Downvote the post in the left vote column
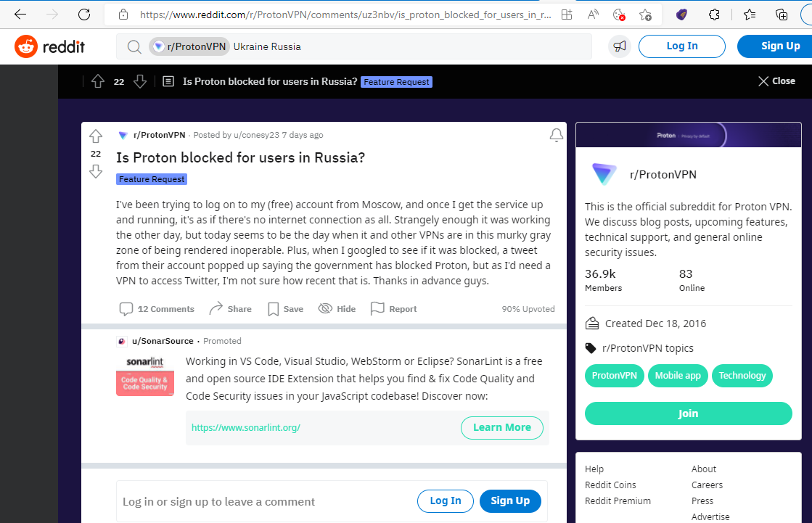The height and width of the screenshot is (523, 812). 96,171
